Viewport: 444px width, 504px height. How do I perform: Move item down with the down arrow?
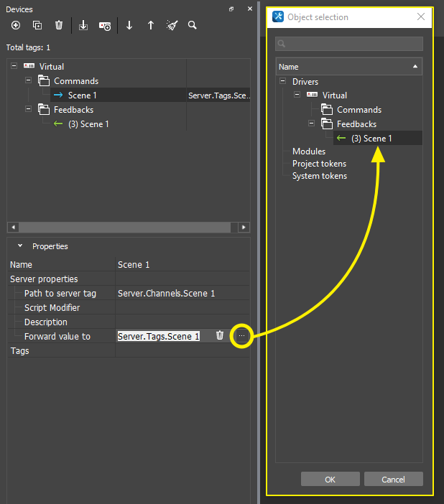pyautogui.click(x=129, y=25)
